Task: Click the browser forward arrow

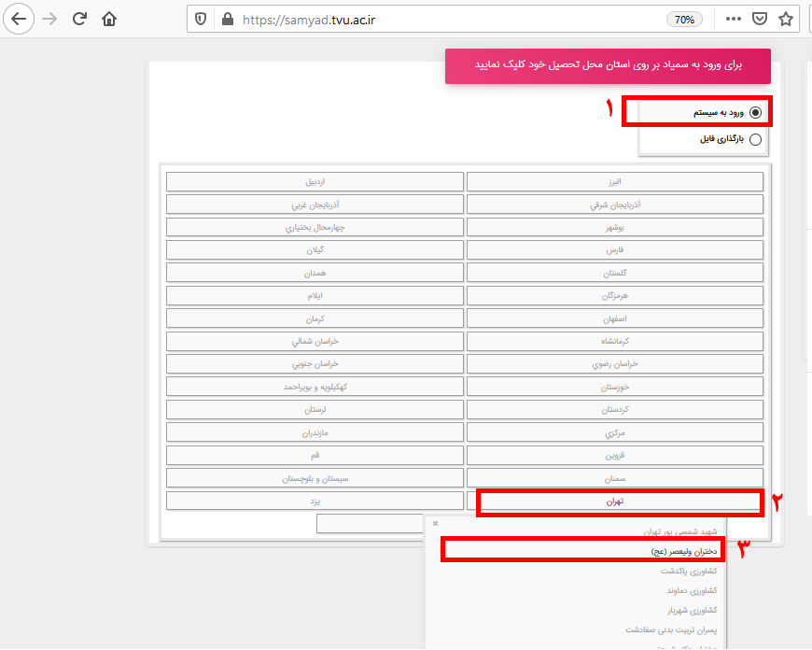Action: [x=49, y=20]
